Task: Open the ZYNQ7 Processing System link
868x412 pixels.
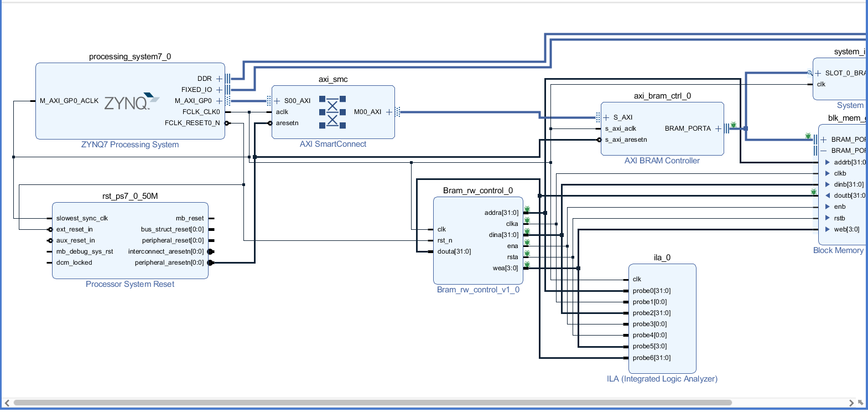Action: (130, 145)
